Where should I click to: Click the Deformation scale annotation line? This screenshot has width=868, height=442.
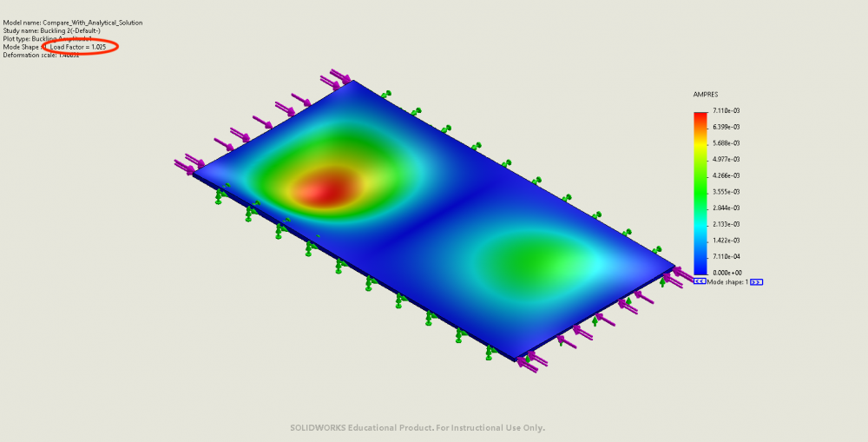42,55
